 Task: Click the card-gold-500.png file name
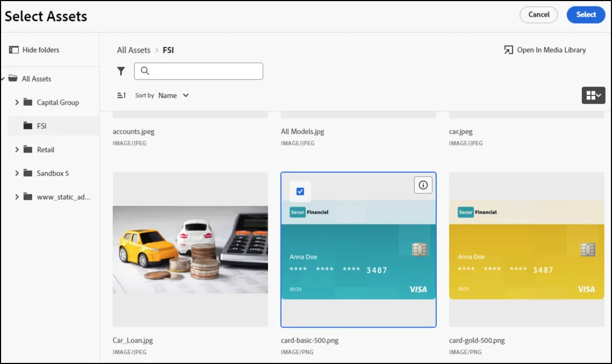click(x=477, y=340)
